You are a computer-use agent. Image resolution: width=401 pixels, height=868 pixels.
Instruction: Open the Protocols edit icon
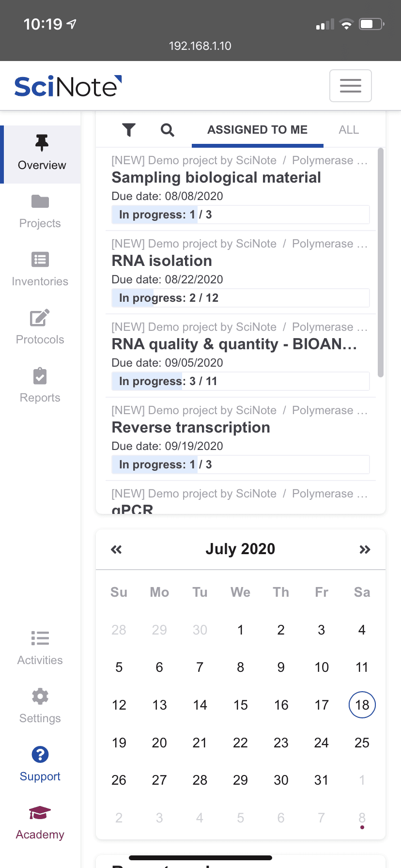[40, 318]
